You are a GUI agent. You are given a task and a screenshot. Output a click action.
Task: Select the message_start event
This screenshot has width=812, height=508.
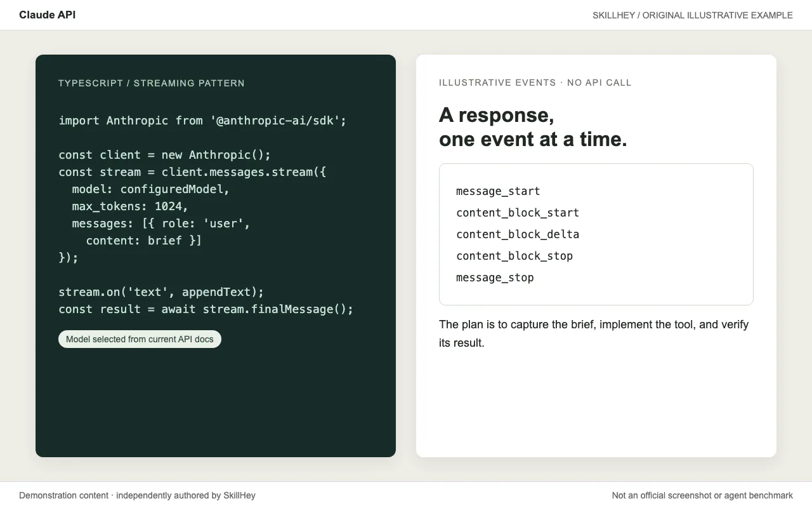click(498, 191)
